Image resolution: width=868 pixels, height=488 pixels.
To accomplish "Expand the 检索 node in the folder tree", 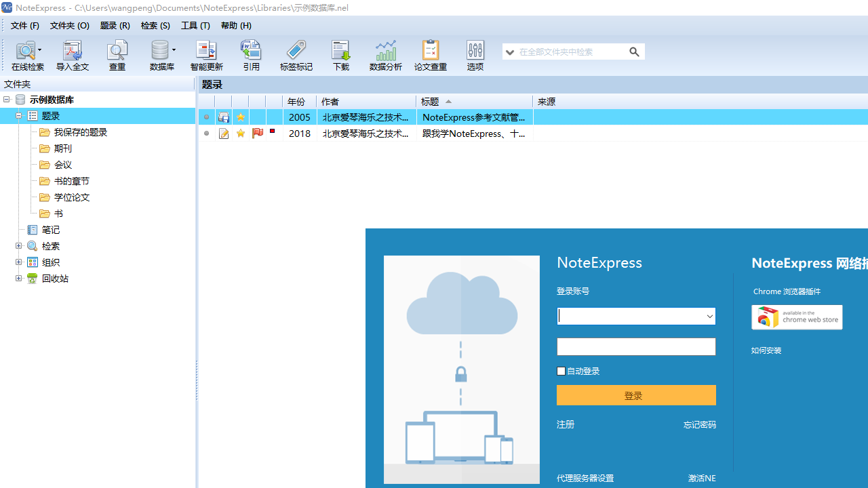I will (18, 245).
